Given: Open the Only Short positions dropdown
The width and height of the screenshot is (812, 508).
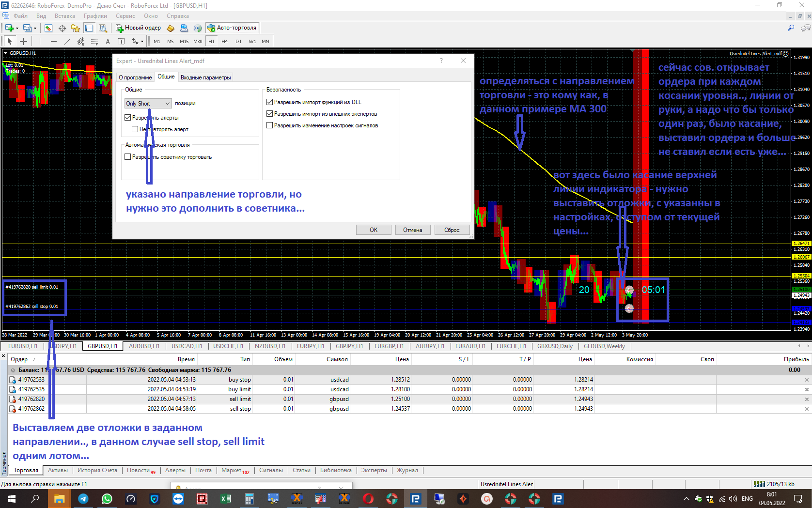Looking at the screenshot, I should [148, 104].
